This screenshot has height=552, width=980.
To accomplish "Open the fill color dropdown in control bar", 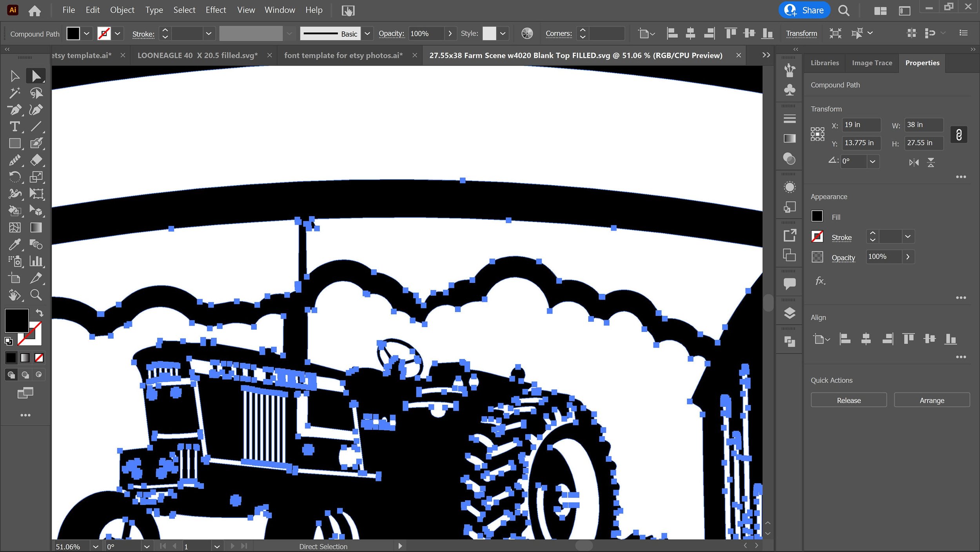I will click(x=87, y=33).
